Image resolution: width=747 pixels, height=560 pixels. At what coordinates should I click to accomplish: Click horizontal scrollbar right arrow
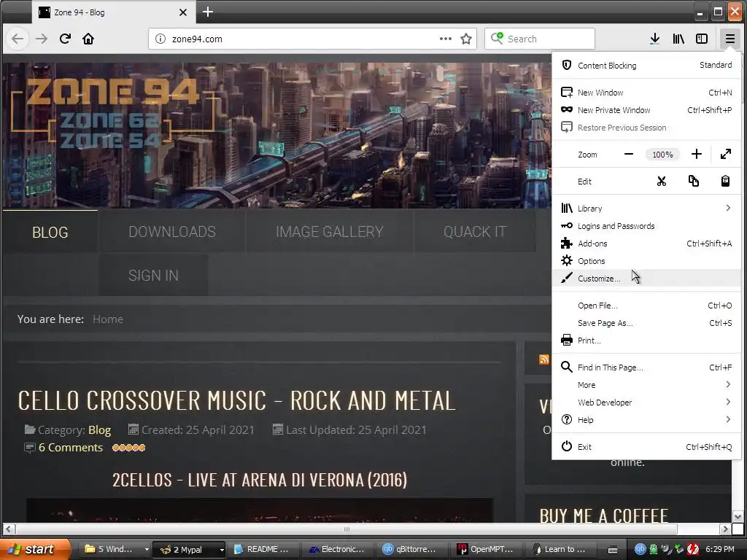tap(725, 529)
